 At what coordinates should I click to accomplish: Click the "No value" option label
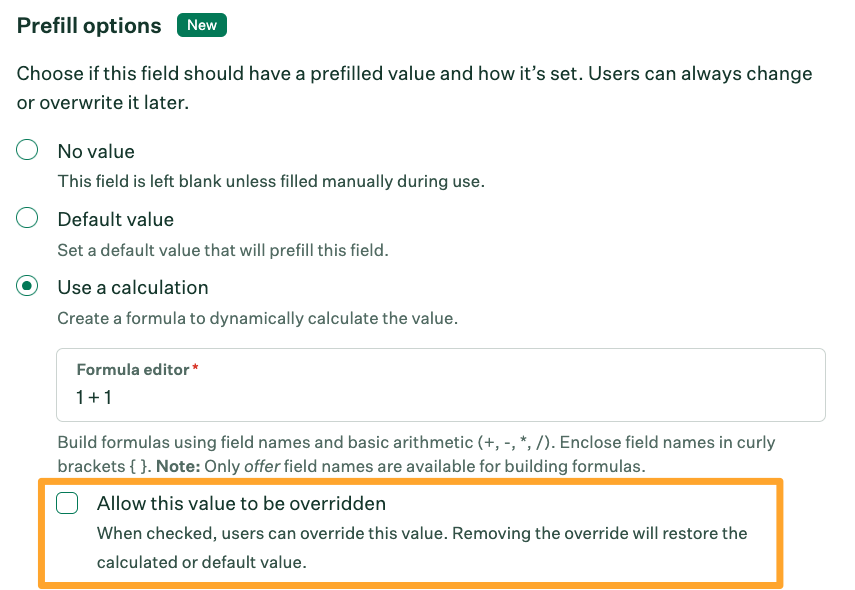[x=96, y=151]
